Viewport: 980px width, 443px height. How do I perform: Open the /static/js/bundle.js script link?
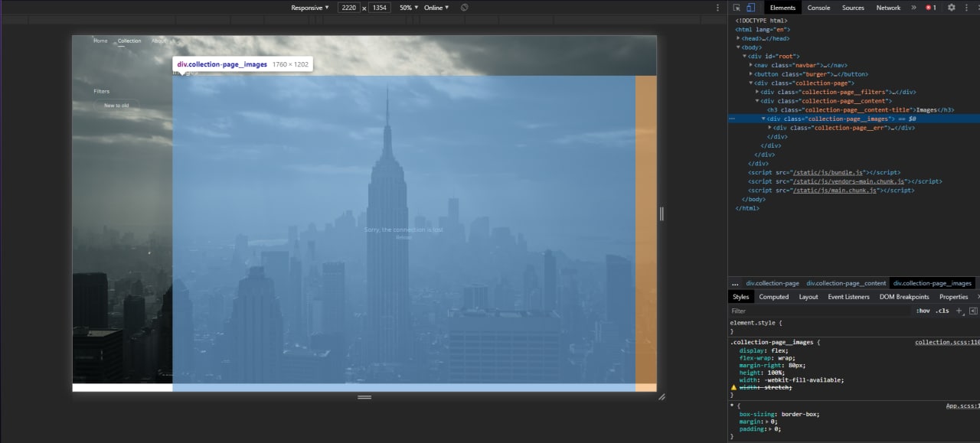[x=828, y=173]
